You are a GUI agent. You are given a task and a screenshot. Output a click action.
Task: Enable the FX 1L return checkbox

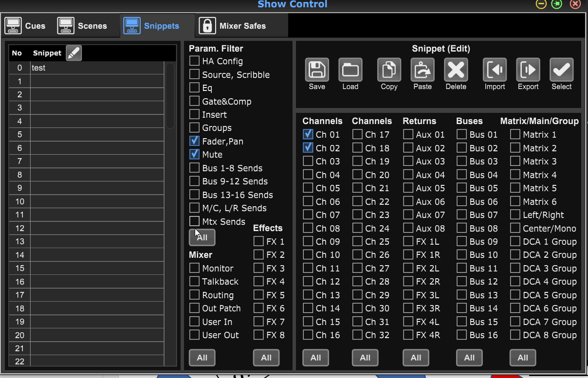408,241
